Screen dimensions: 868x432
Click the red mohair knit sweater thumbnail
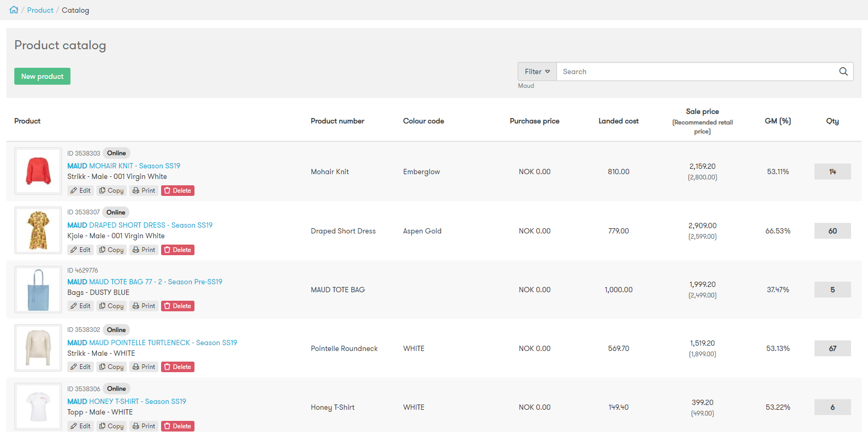pyautogui.click(x=38, y=171)
